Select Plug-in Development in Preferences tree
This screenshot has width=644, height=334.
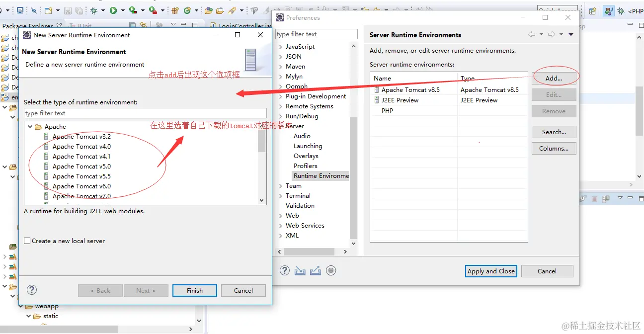tap(316, 96)
